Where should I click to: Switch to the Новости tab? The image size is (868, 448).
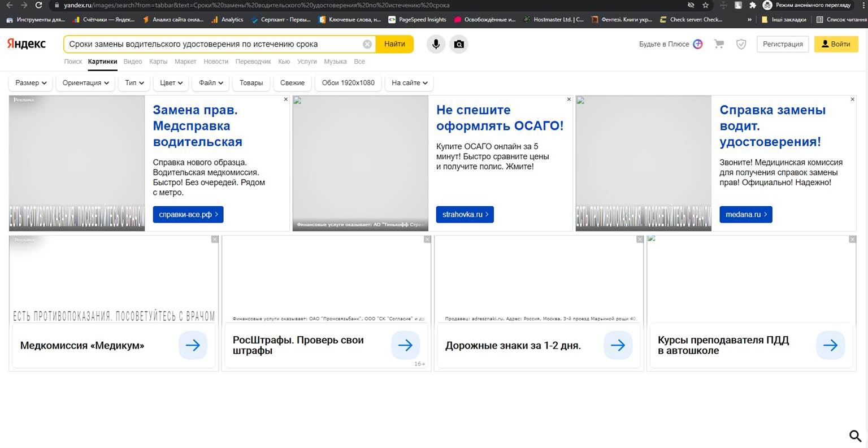pyautogui.click(x=216, y=62)
